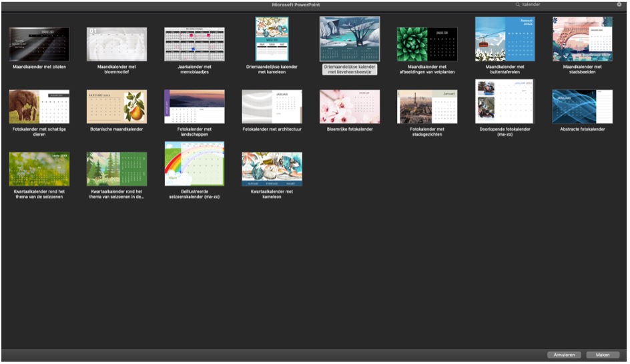Pick Geïllustreerde seizoenskalender rainbow thumbnail
Screen dimensions: 630x364
click(194, 163)
